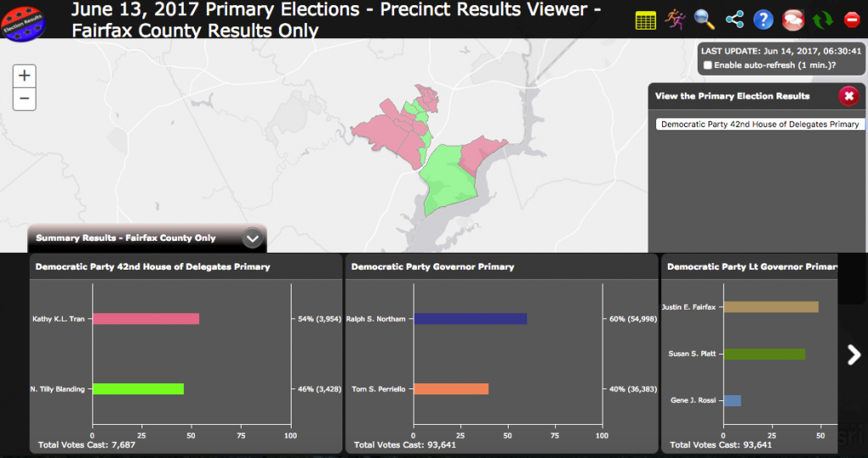
Task: Open the yellow results table icon
Action: [x=646, y=20]
